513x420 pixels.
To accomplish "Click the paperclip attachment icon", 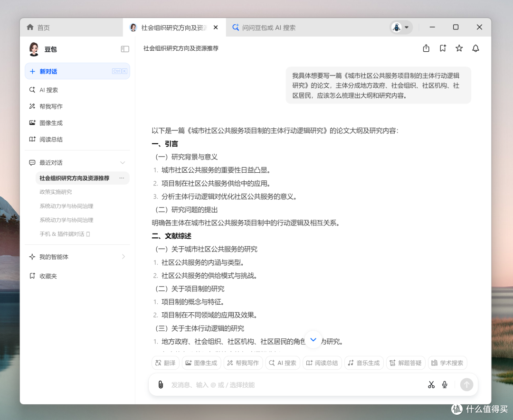I will tap(161, 385).
